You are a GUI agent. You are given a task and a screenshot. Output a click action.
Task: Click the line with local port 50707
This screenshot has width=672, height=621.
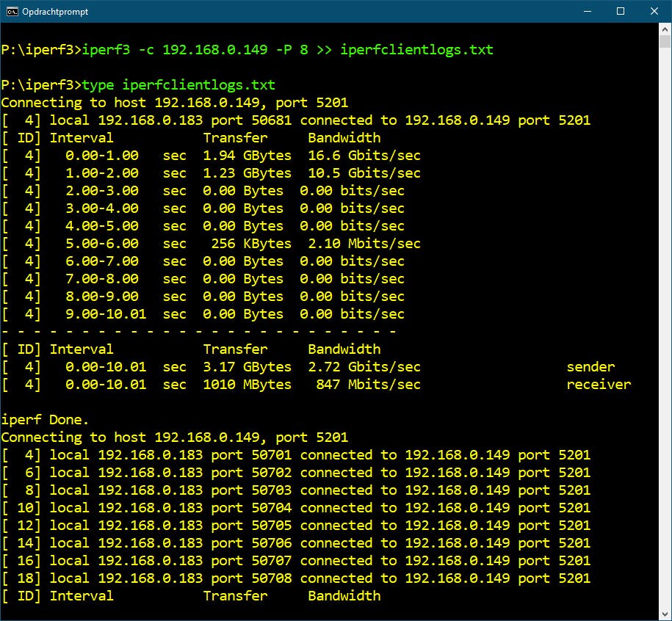click(296, 561)
